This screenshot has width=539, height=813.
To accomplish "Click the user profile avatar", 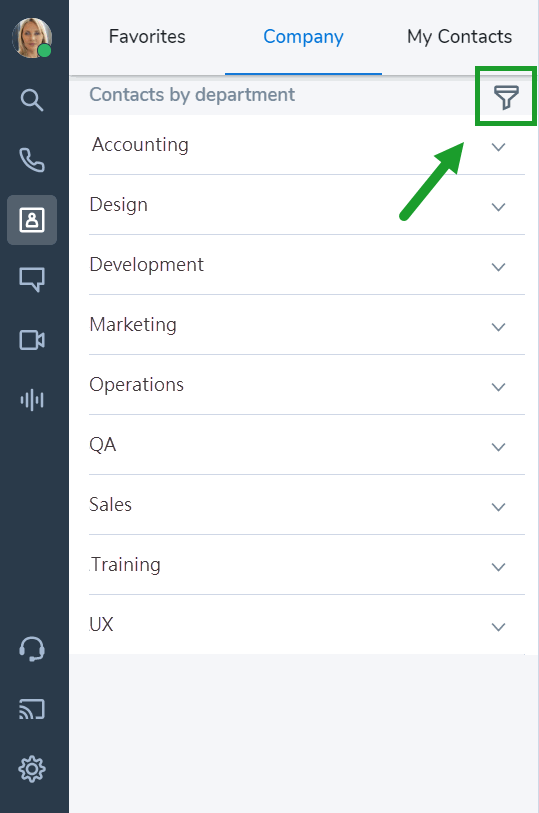I will (x=32, y=38).
